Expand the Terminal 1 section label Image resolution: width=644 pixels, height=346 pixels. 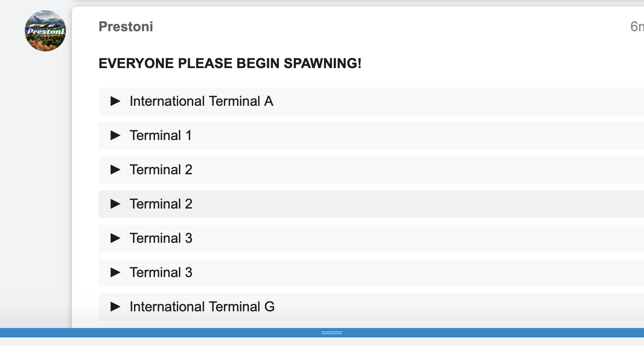tap(161, 135)
